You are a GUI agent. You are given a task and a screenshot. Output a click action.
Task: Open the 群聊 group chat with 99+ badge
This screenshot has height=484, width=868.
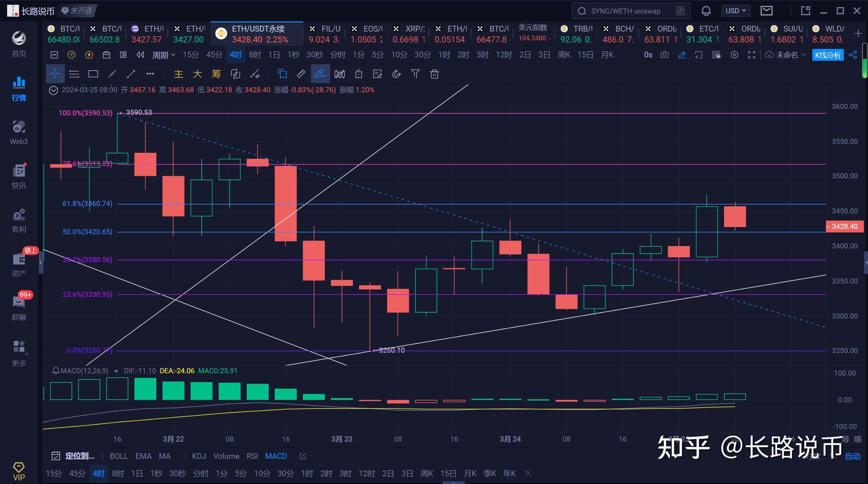click(x=19, y=308)
